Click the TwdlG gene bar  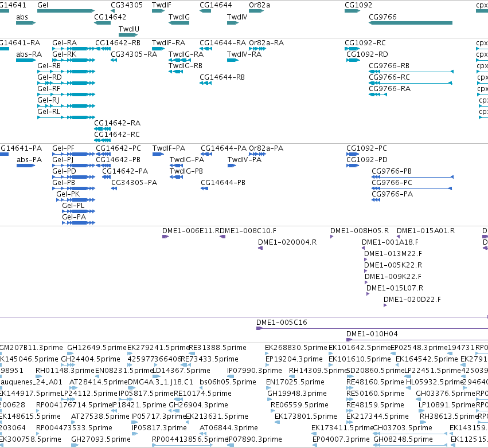pyautogui.click(x=179, y=23)
